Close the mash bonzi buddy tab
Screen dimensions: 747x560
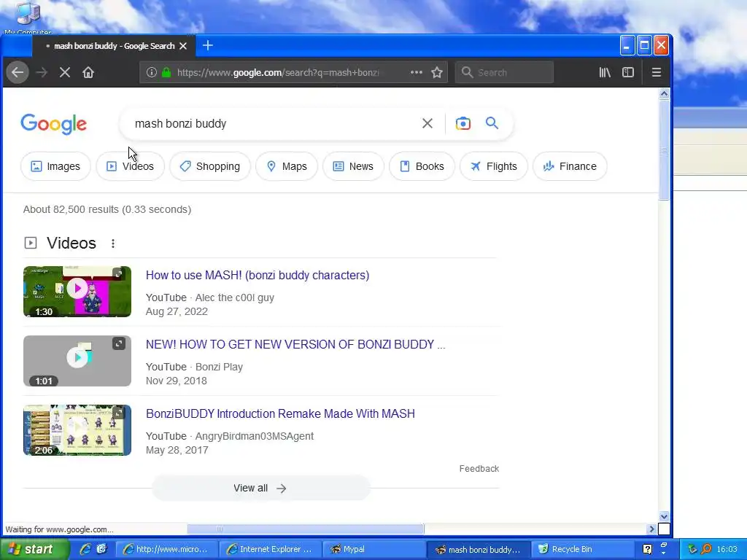click(183, 46)
